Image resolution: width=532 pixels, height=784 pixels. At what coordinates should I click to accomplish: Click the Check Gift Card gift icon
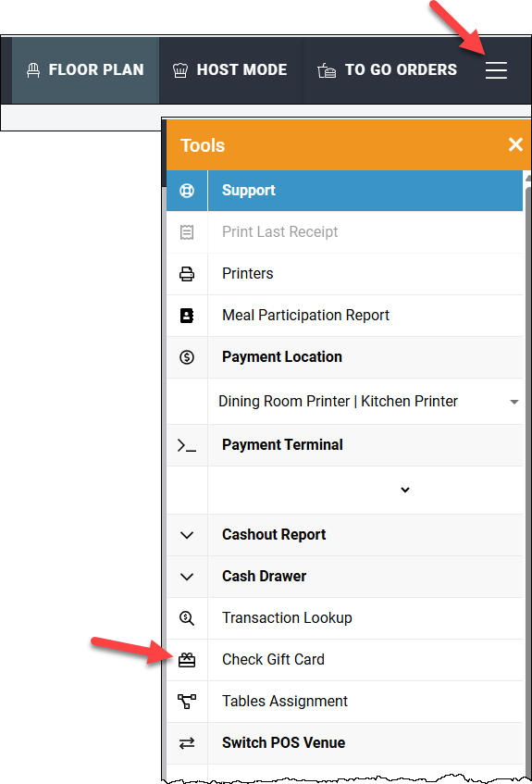(x=187, y=660)
